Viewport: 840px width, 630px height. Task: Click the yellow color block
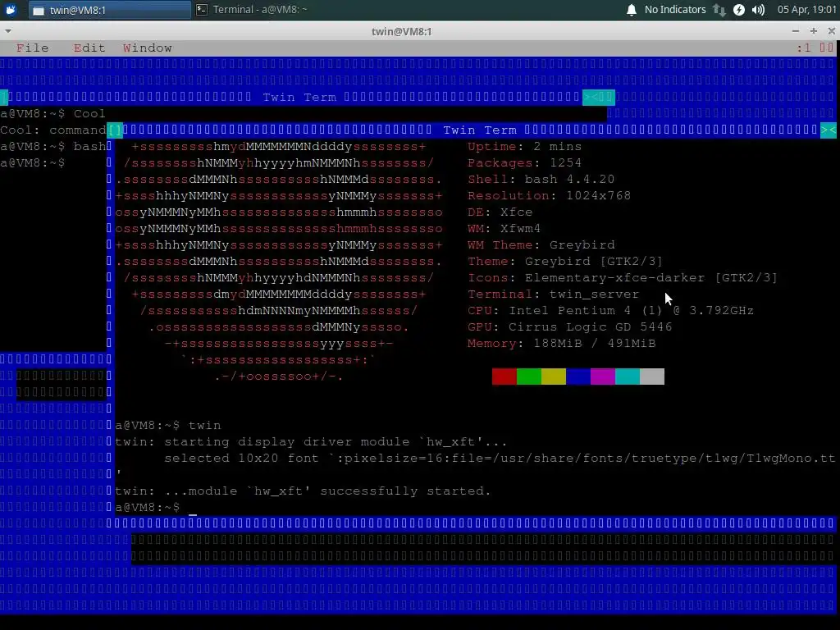click(x=554, y=377)
